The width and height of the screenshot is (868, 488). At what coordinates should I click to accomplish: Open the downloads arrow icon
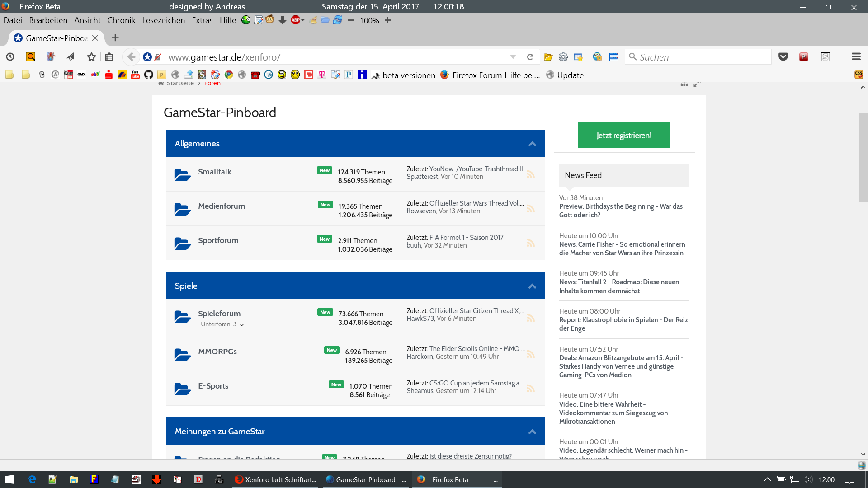pos(283,20)
